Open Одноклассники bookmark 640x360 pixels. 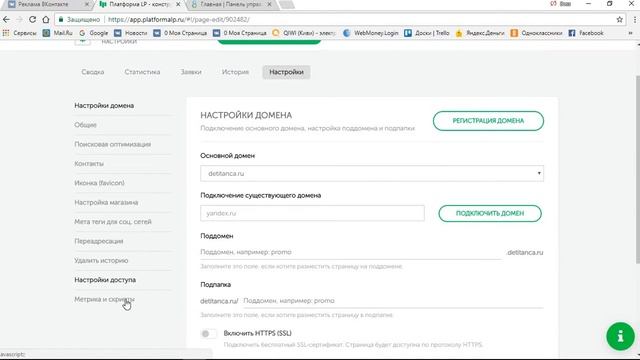coord(536,33)
